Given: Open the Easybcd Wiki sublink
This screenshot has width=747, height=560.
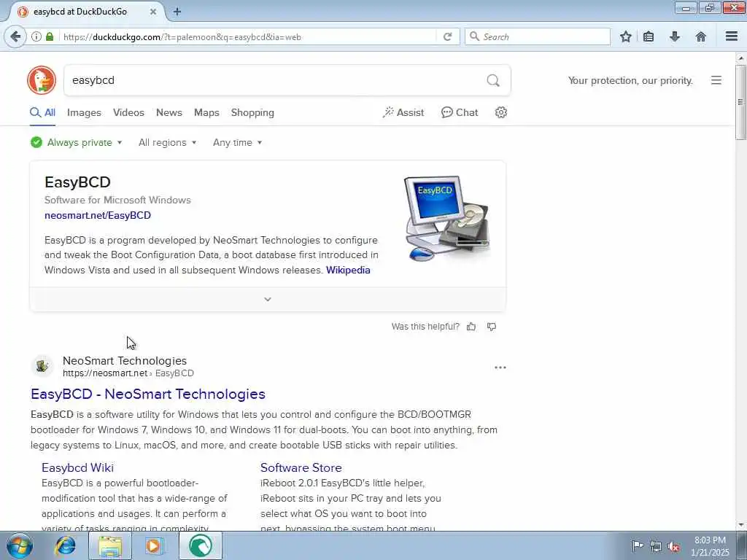Looking at the screenshot, I should tap(77, 467).
